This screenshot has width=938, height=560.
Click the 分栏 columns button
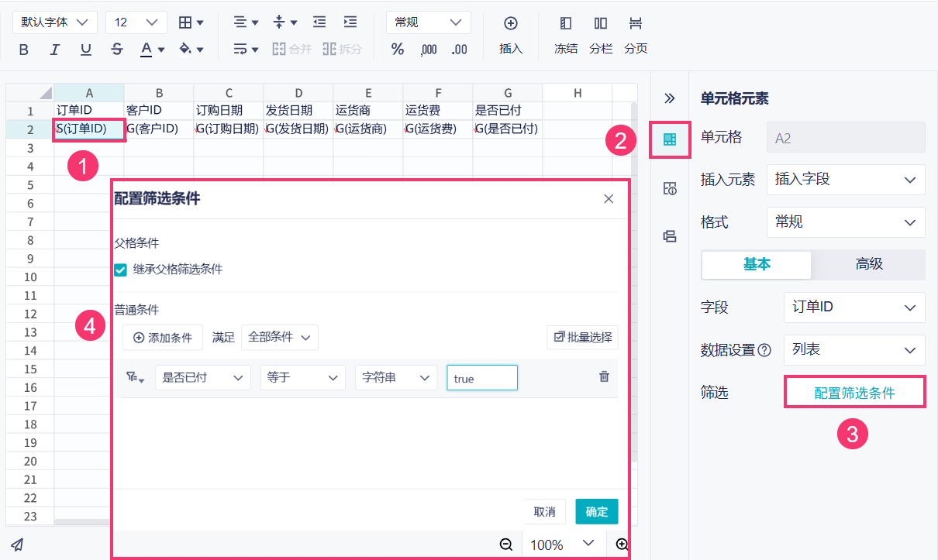point(601,35)
